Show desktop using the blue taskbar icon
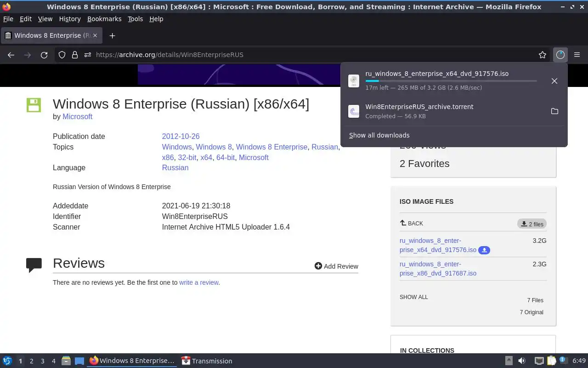Viewport: 588px width, 368px height. tap(79, 361)
